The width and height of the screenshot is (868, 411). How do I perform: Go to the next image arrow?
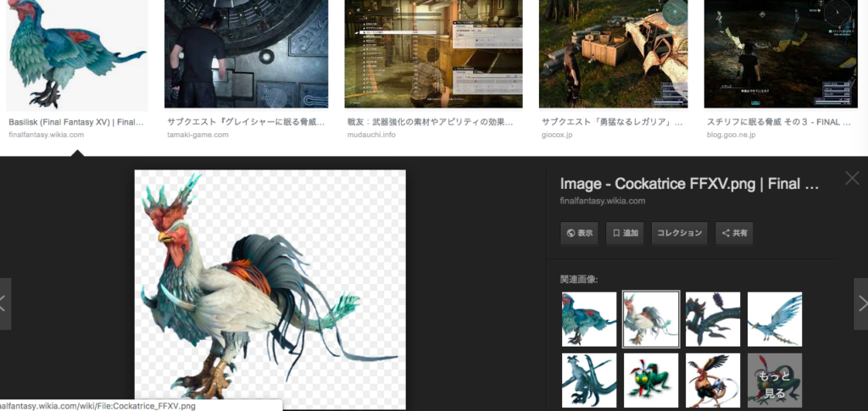[861, 303]
